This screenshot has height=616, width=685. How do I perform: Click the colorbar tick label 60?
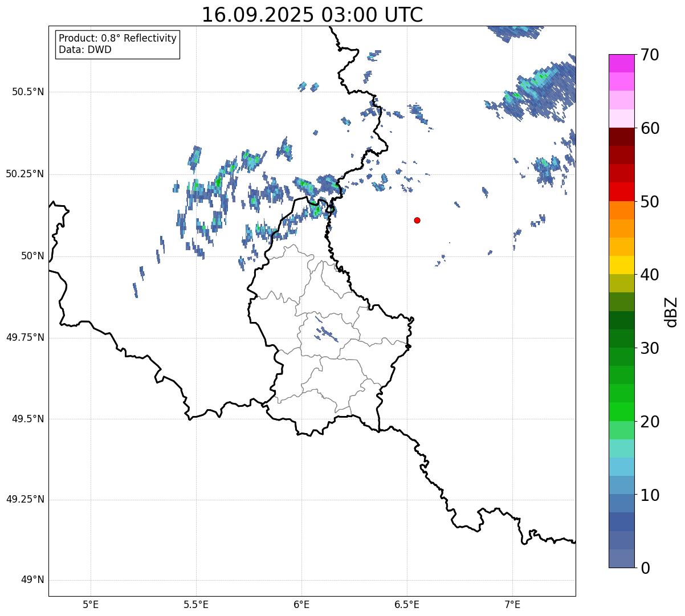(650, 128)
